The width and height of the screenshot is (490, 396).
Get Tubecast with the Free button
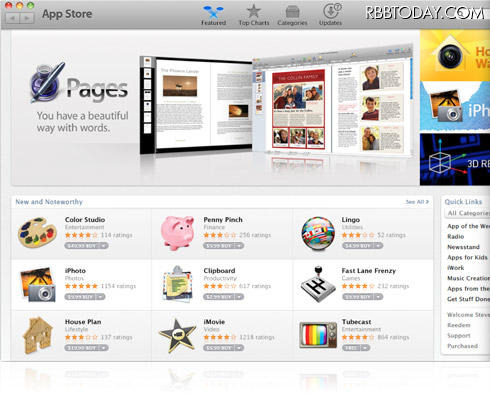pos(351,348)
